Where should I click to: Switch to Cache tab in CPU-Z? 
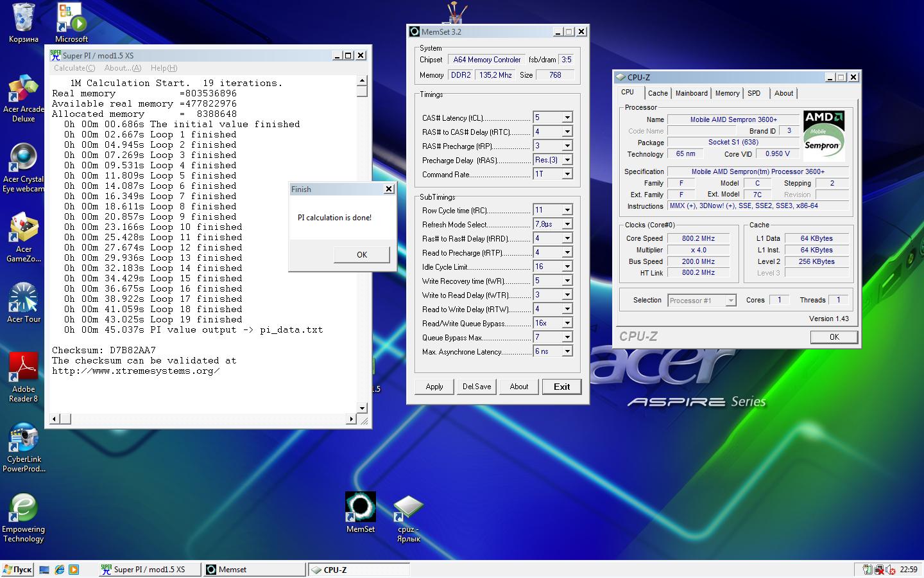click(658, 93)
